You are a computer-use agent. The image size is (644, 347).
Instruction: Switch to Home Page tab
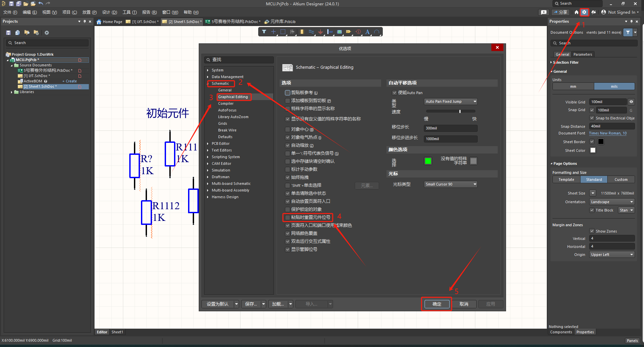coord(109,22)
